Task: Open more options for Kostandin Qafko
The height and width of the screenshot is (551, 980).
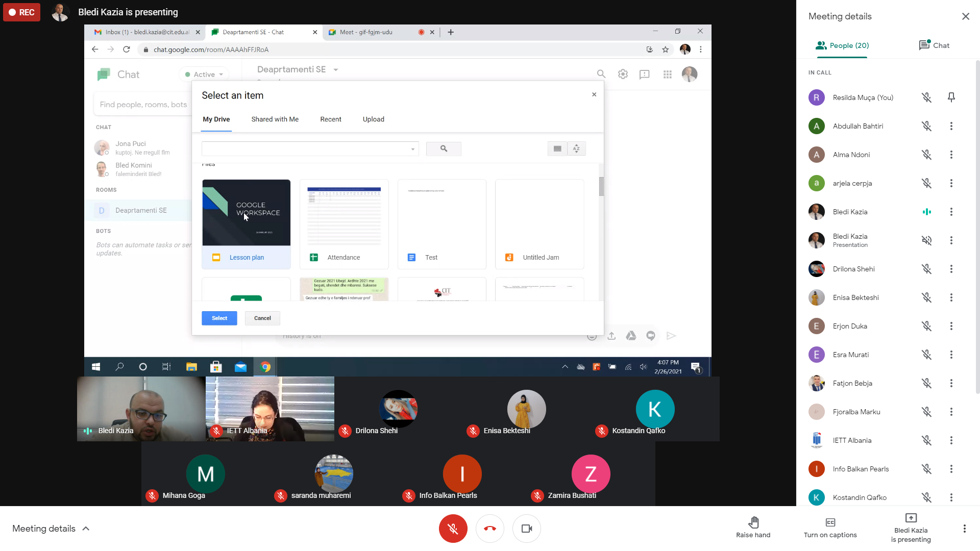Action: click(x=951, y=497)
